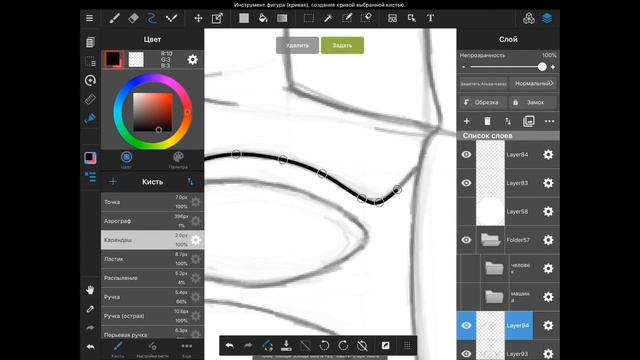This screenshot has width=640, height=360.
Task: Hide Layer84 using its eye icon
Action: (466, 155)
